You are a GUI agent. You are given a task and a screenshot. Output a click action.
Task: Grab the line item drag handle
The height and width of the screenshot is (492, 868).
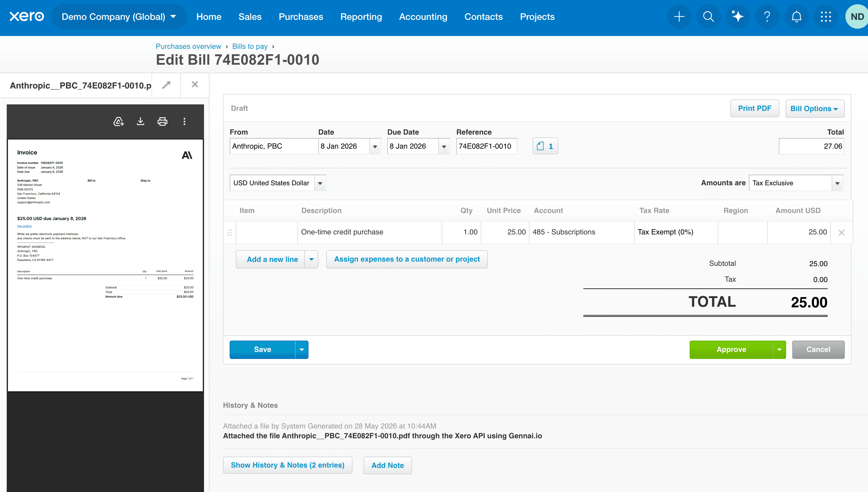[x=230, y=233]
